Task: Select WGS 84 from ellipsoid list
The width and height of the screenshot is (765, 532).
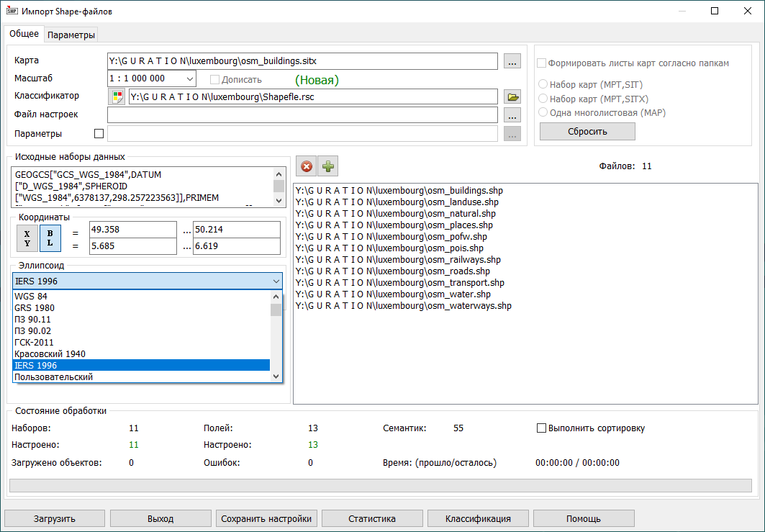Action: click(35, 296)
